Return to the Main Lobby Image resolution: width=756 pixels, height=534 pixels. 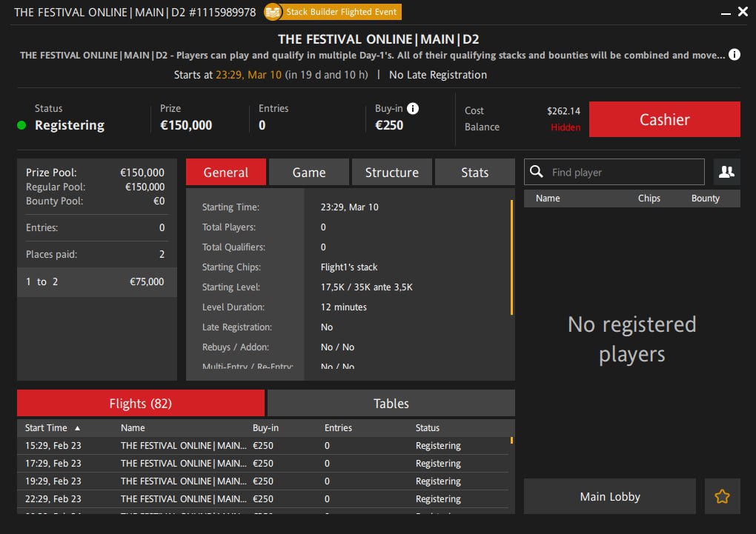coord(610,496)
